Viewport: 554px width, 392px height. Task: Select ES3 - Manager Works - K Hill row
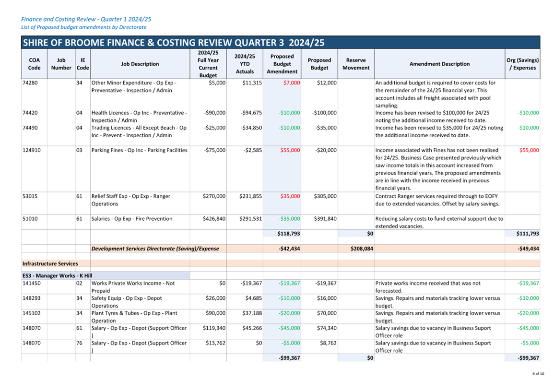(x=106, y=276)
